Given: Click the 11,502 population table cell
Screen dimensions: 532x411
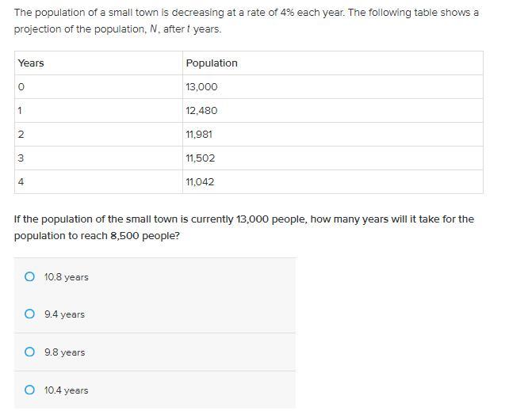Looking at the screenshot, I should [x=333, y=158].
